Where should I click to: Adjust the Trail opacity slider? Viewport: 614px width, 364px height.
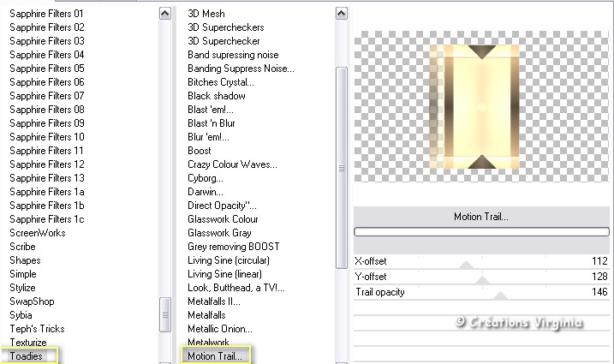500,295
